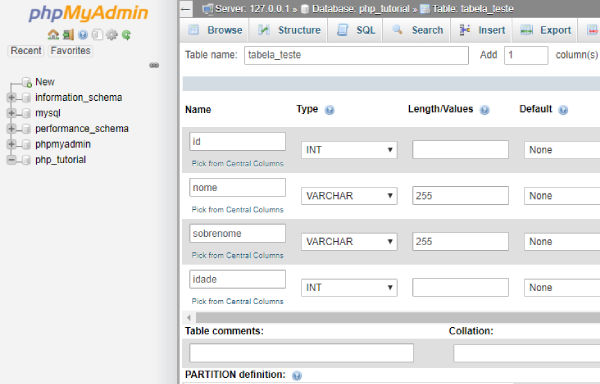Click the Collation field

[527, 353]
